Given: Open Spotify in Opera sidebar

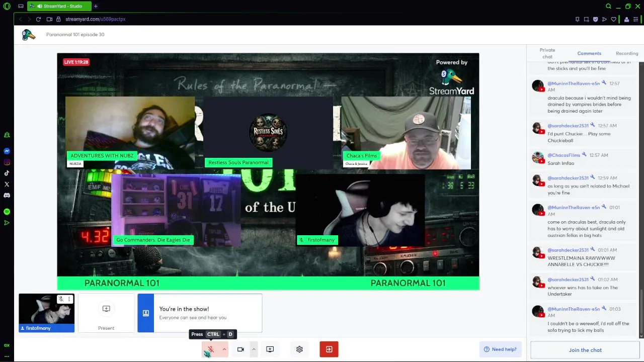Looking at the screenshot, I should coord(7,212).
